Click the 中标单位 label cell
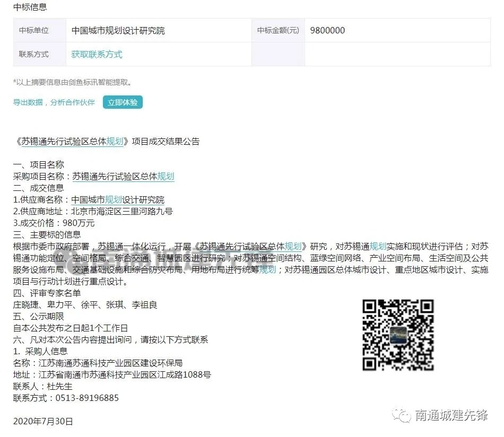The image size is (504, 437). click(34, 31)
